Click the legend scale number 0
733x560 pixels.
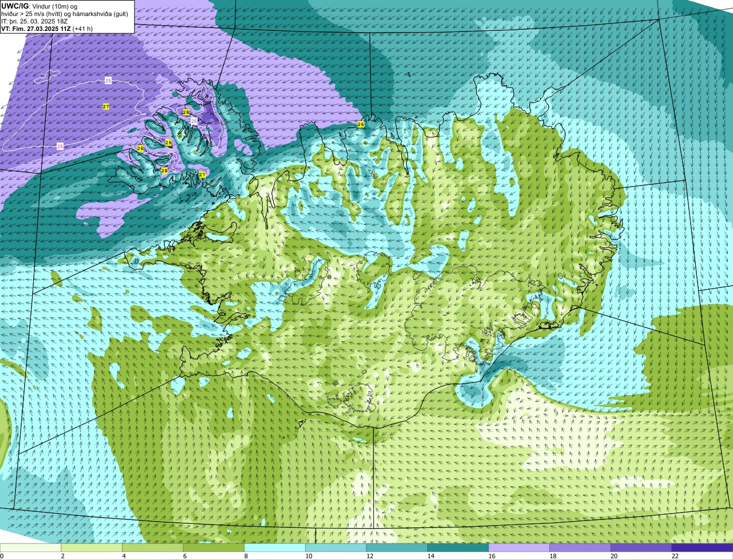2,555
